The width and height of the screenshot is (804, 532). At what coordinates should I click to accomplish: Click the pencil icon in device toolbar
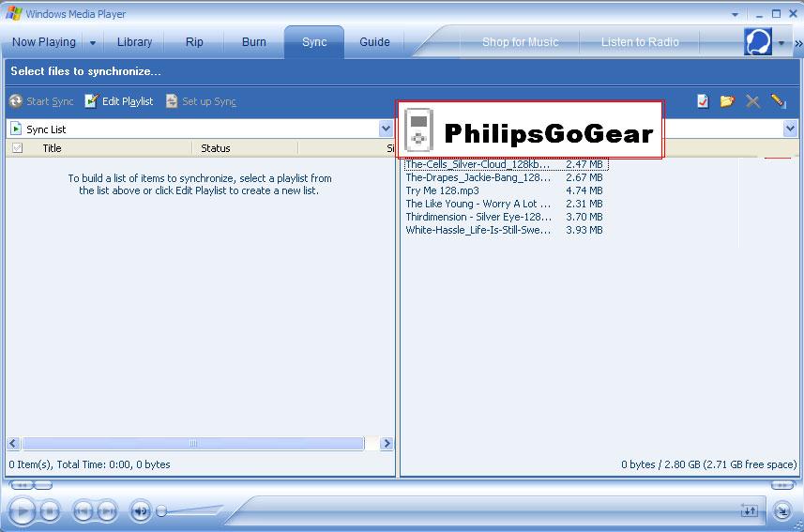pos(778,101)
